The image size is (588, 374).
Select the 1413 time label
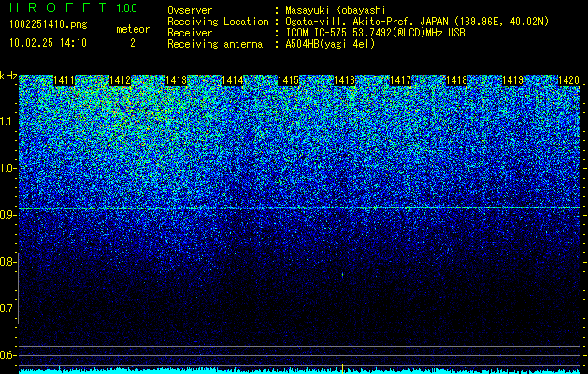click(x=177, y=80)
